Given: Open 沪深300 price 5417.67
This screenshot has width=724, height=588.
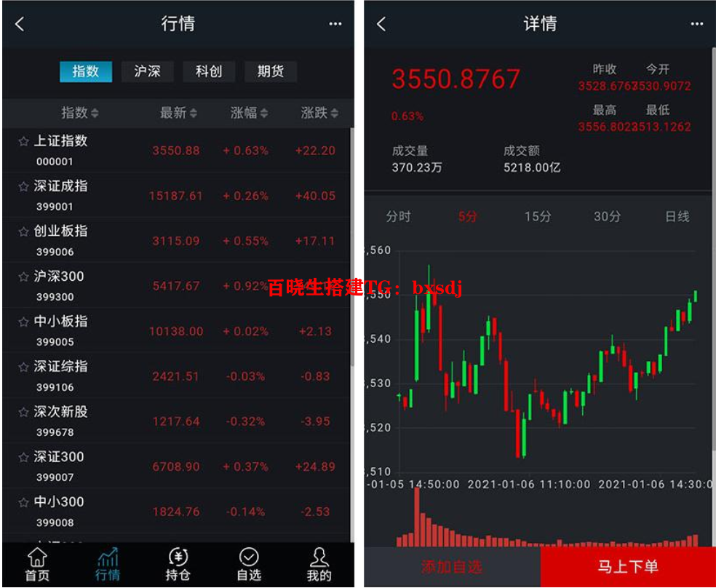Looking at the screenshot, I should pyautogui.click(x=176, y=286).
